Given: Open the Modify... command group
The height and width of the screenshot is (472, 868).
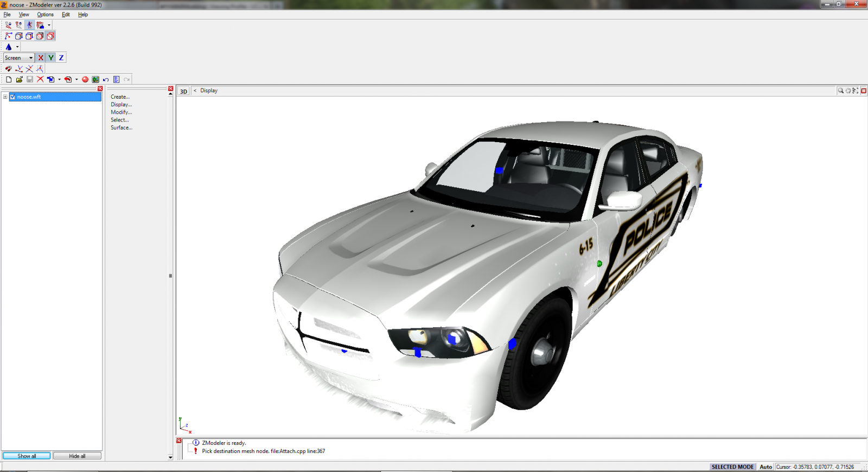Looking at the screenshot, I should click(x=121, y=112).
